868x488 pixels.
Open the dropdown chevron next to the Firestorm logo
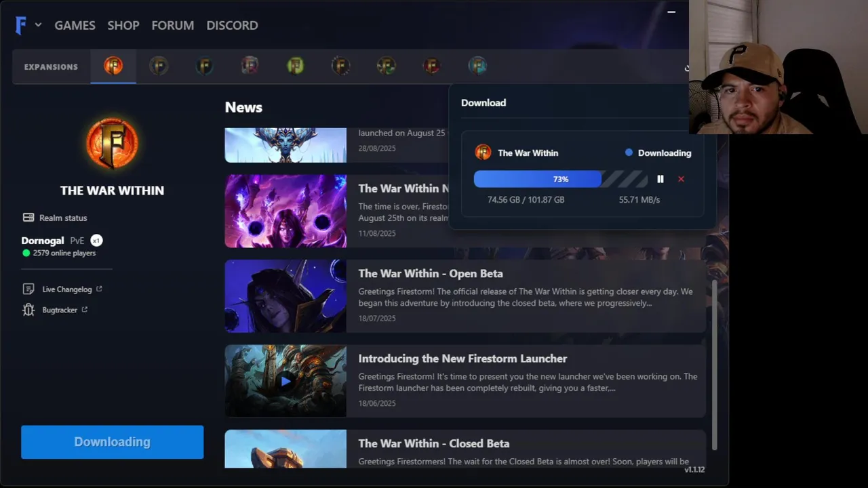pos(38,25)
